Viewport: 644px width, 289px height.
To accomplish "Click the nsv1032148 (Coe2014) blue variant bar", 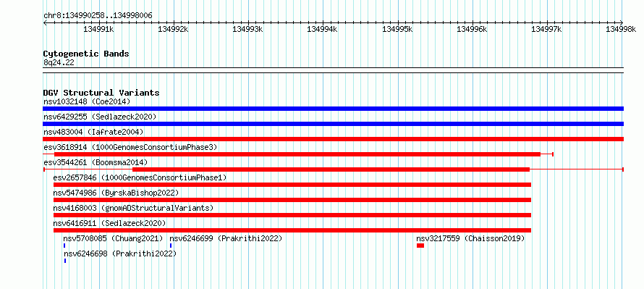I will 333,109.
